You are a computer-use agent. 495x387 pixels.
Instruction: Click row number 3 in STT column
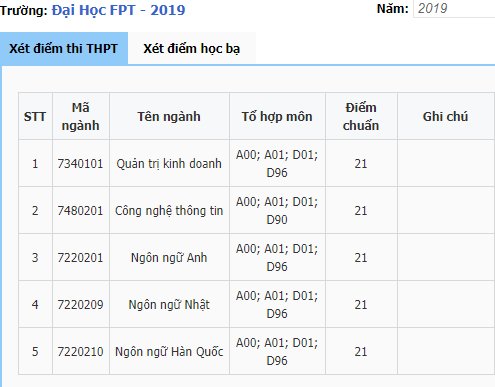(35, 258)
